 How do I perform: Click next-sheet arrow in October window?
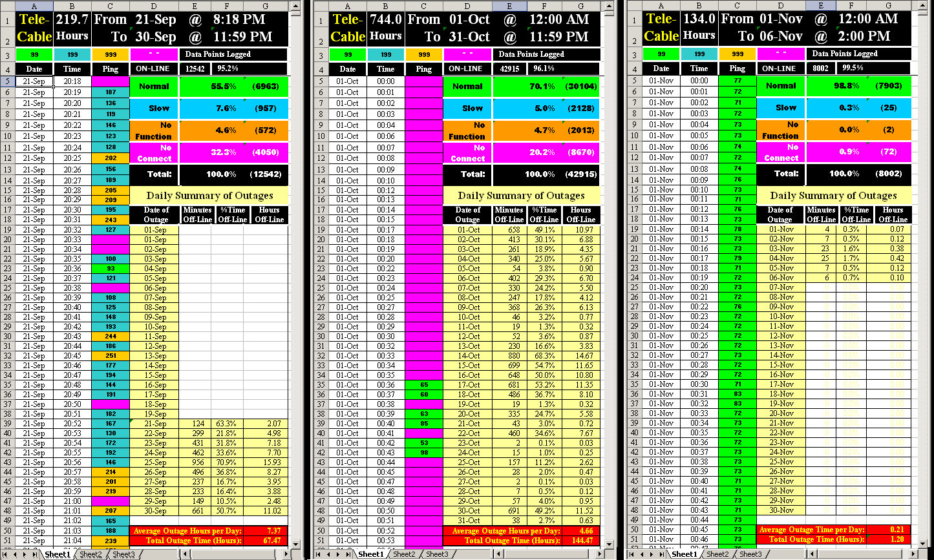(x=338, y=554)
